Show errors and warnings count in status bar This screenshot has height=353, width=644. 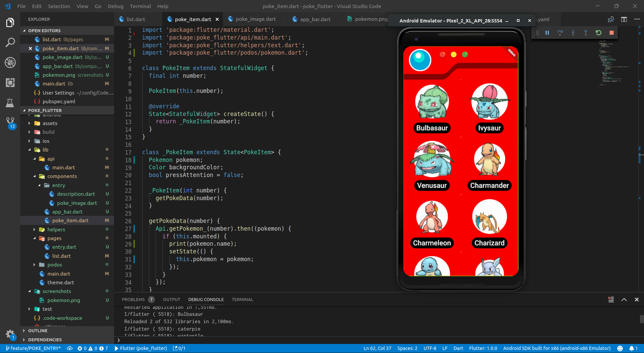pyautogui.click(x=93, y=348)
